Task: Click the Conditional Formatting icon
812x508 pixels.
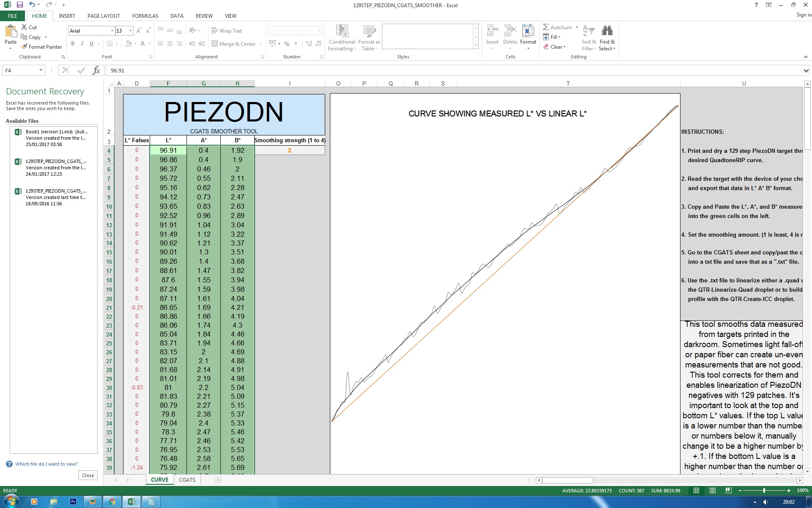Action: [x=342, y=31]
